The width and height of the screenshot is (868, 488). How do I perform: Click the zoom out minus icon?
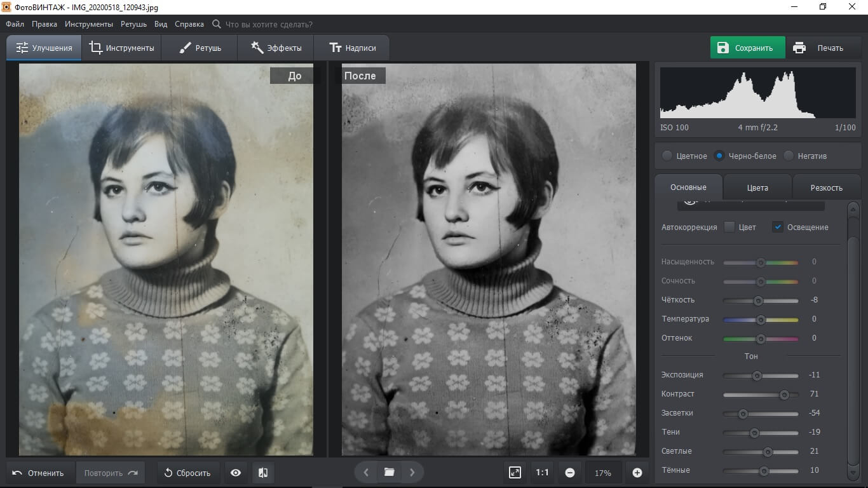[570, 473]
